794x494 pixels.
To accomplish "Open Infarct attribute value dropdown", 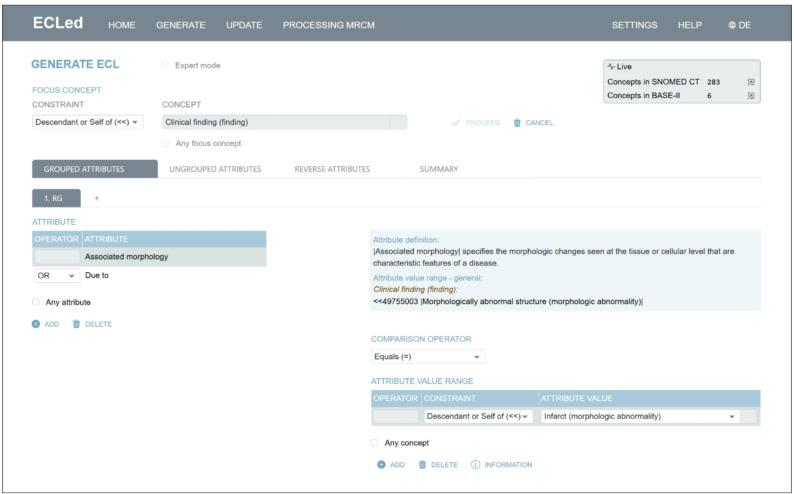I will (641, 417).
